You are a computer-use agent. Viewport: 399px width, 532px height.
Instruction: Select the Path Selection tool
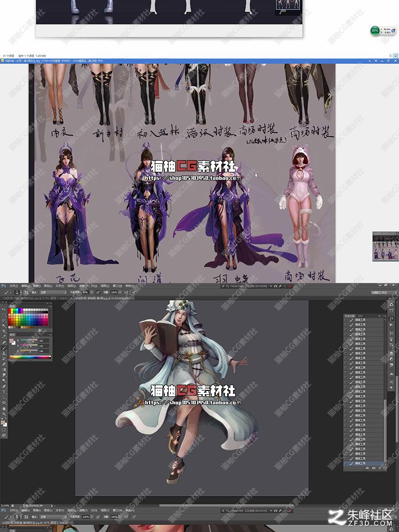click(x=4, y=397)
